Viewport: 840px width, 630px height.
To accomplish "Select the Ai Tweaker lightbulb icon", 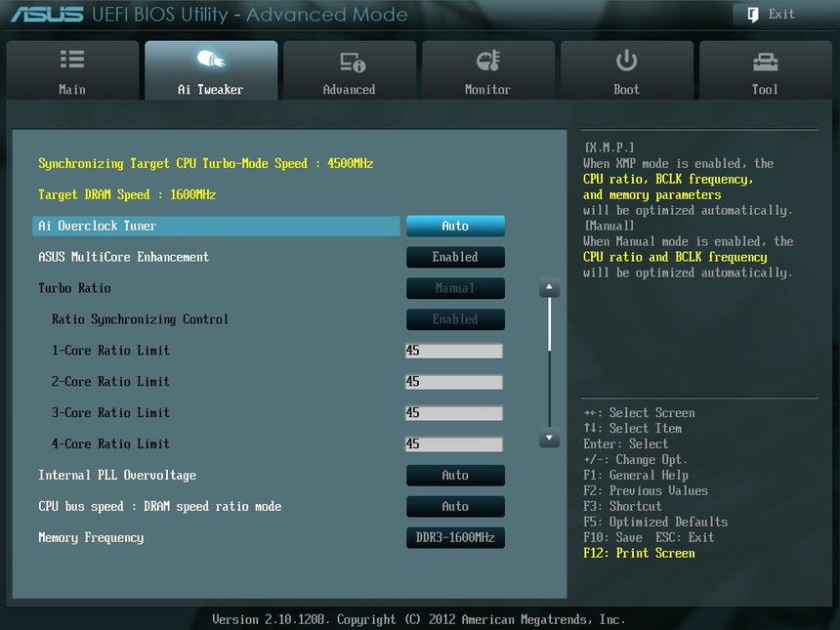I will point(211,61).
